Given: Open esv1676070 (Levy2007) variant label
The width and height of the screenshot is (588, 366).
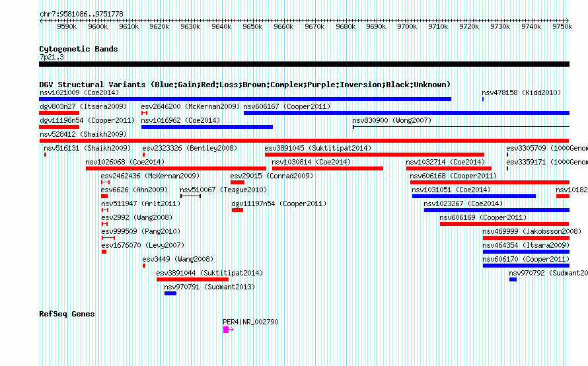Looking at the screenshot, I should coord(143,245).
